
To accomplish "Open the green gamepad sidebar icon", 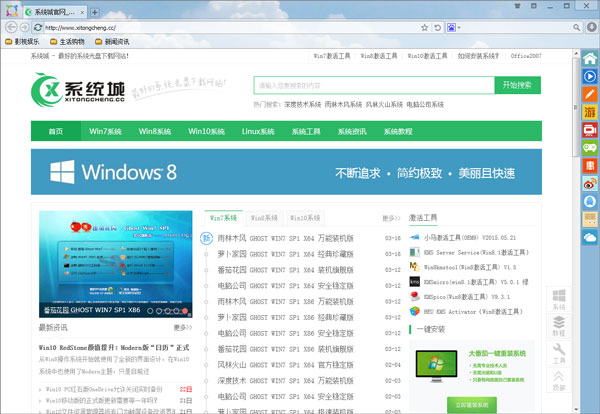I will coord(590,148).
